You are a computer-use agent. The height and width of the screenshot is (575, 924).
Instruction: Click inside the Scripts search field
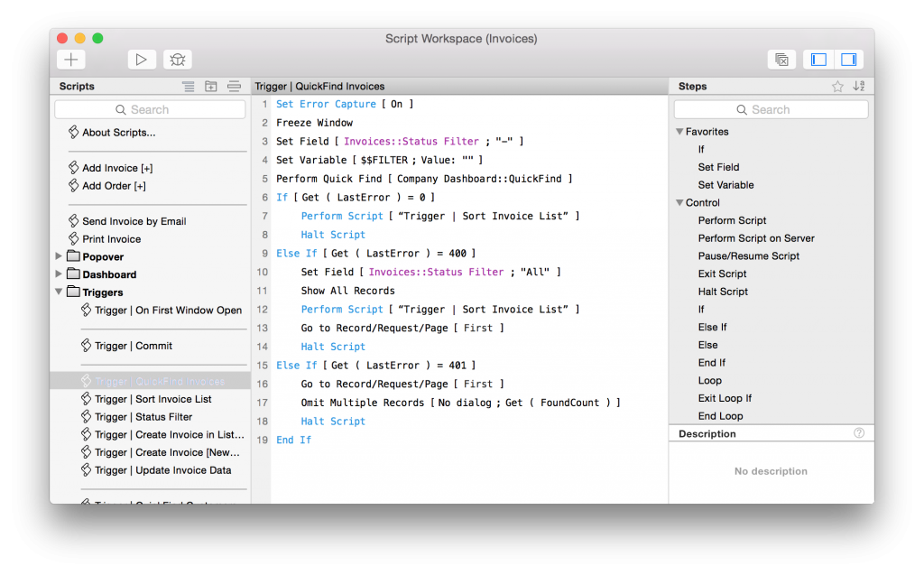pos(149,108)
